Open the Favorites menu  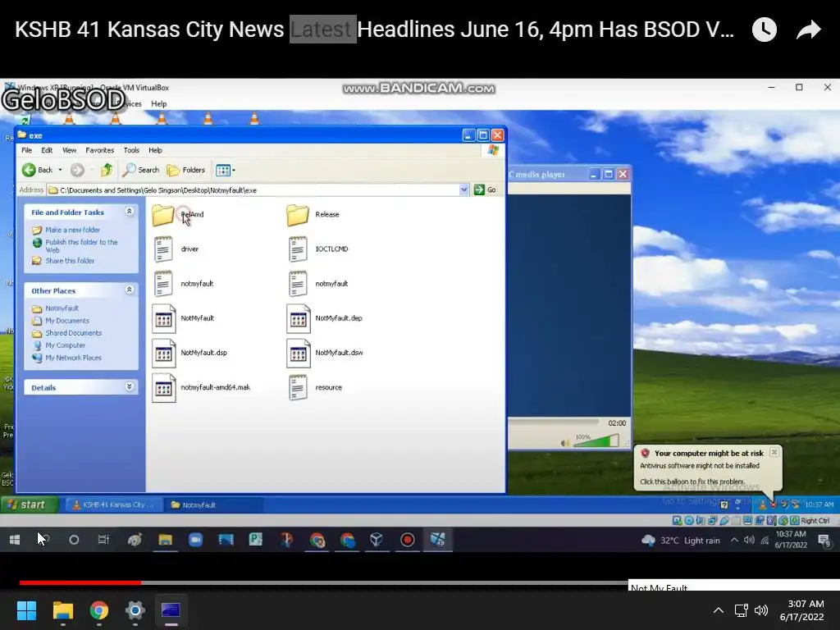[99, 150]
